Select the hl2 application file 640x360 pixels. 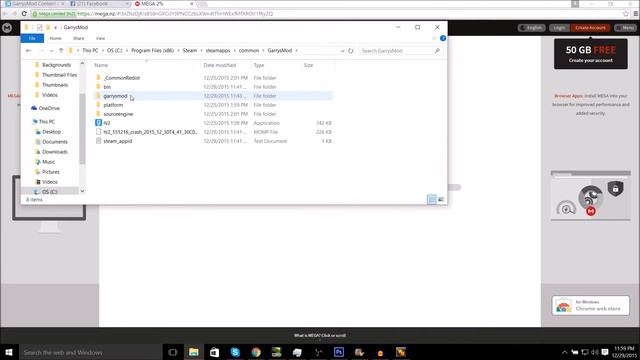(x=107, y=123)
